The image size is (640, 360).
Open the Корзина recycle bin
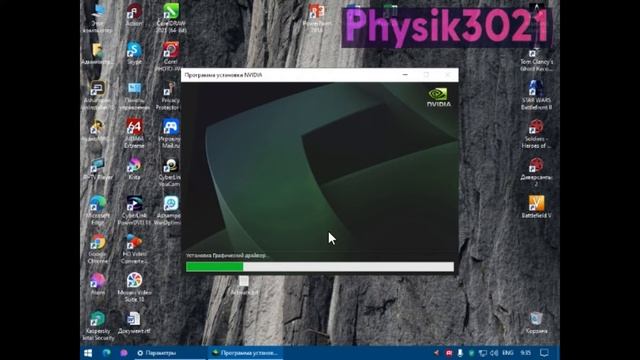[536, 322]
